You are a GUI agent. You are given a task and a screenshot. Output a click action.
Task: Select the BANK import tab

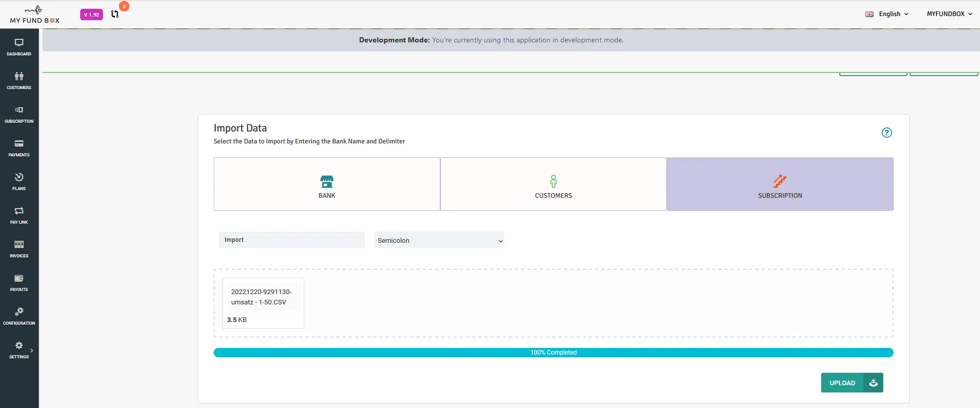pyautogui.click(x=327, y=184)
